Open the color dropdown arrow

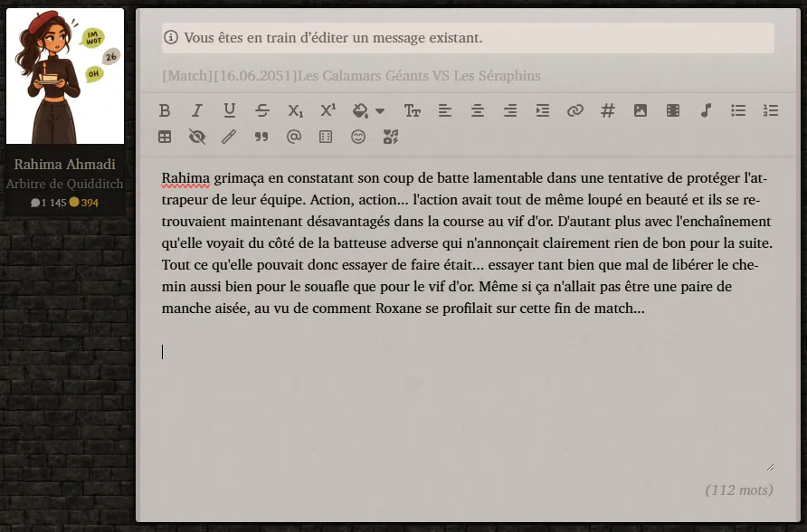380,111
